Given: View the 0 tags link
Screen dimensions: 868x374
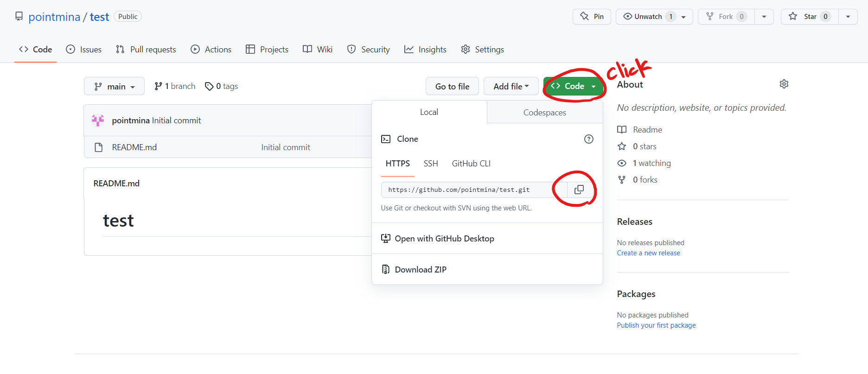Looking at the screenshot, I should pos(222,86).
